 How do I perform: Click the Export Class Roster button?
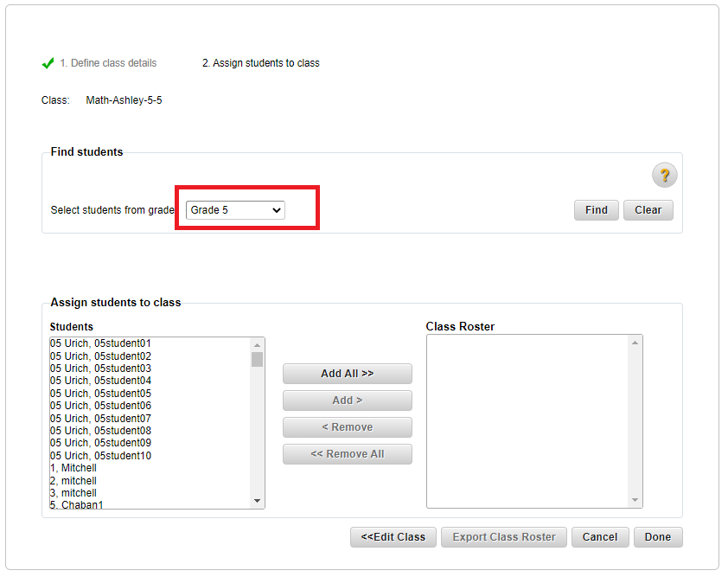[x=503, y=536]
